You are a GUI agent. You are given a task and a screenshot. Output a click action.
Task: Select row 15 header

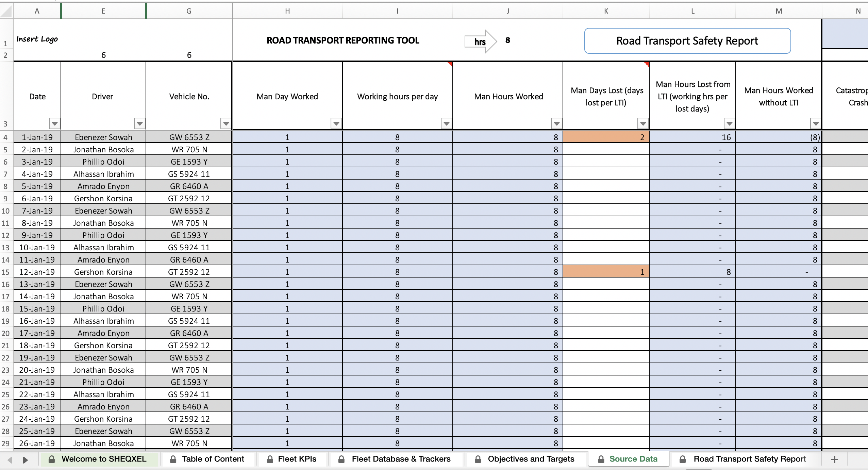pos(6,272)
